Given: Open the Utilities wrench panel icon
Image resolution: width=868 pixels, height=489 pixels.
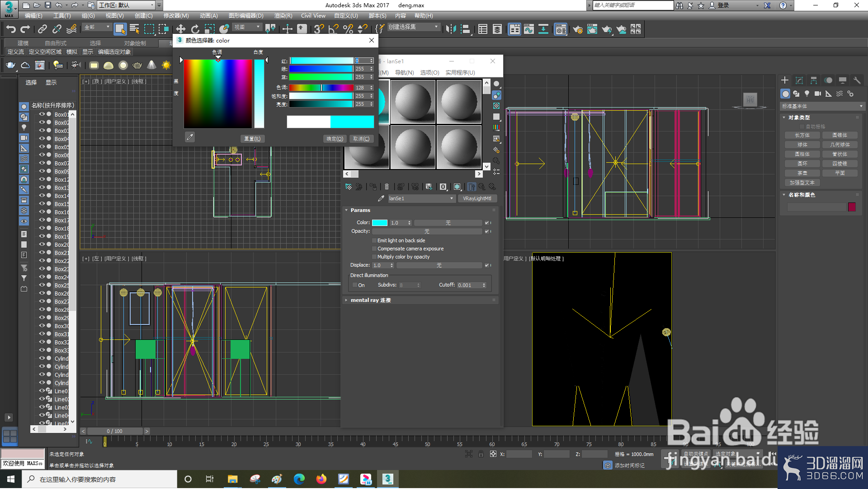Looking at the screenshot, I should click(857, 80).
